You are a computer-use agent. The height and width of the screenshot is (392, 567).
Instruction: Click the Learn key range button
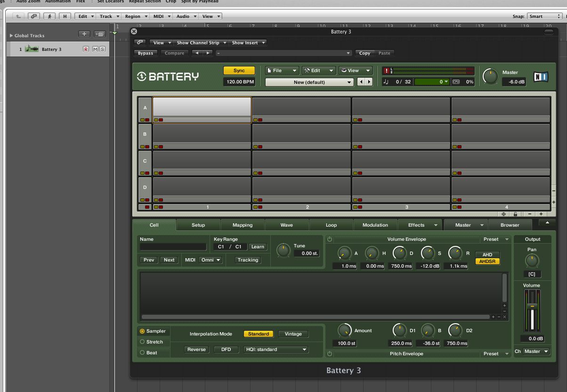pyautogui.click(x=258, y=246)
